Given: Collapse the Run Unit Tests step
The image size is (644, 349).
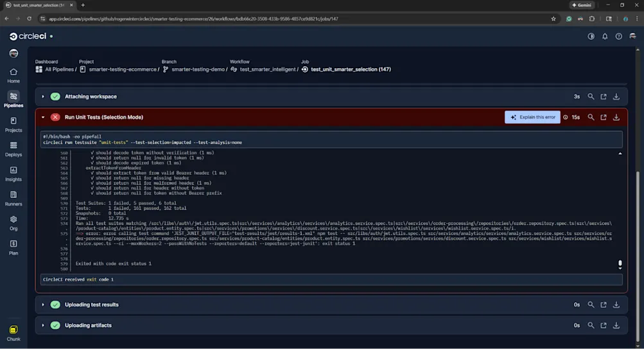Looking at the screenshot, I should pyautogui.click(x=43, y=117).
